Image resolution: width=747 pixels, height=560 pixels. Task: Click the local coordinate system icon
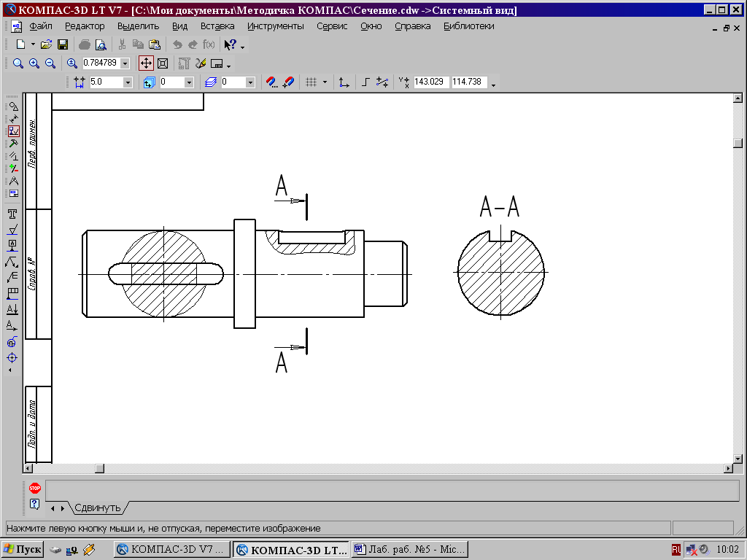tap(344, 82)
